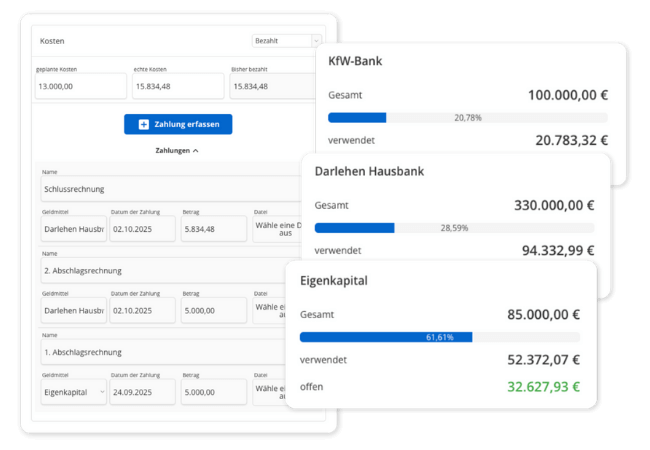Click the geplante Kosten field with 13.000,00
The width and height of the screenshot is (650, 450).
[x=81, y=87]
